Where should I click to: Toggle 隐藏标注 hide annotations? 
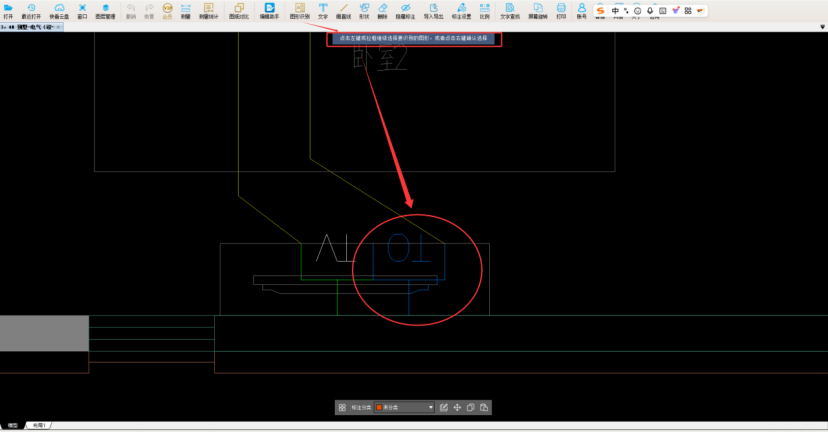406,10
